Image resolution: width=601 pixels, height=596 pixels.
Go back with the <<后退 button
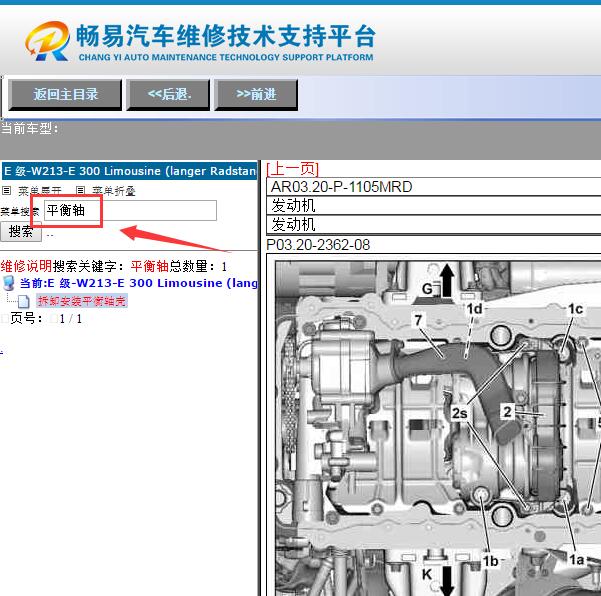coord(168,95)
